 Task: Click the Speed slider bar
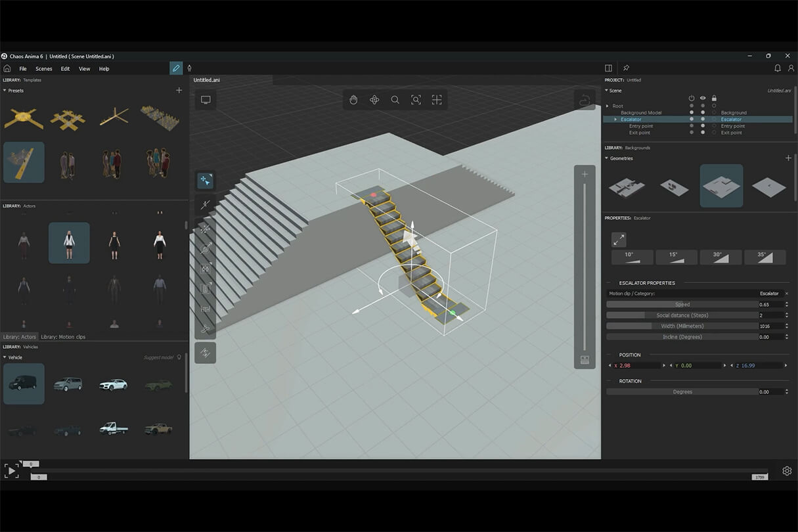[682, 305]
